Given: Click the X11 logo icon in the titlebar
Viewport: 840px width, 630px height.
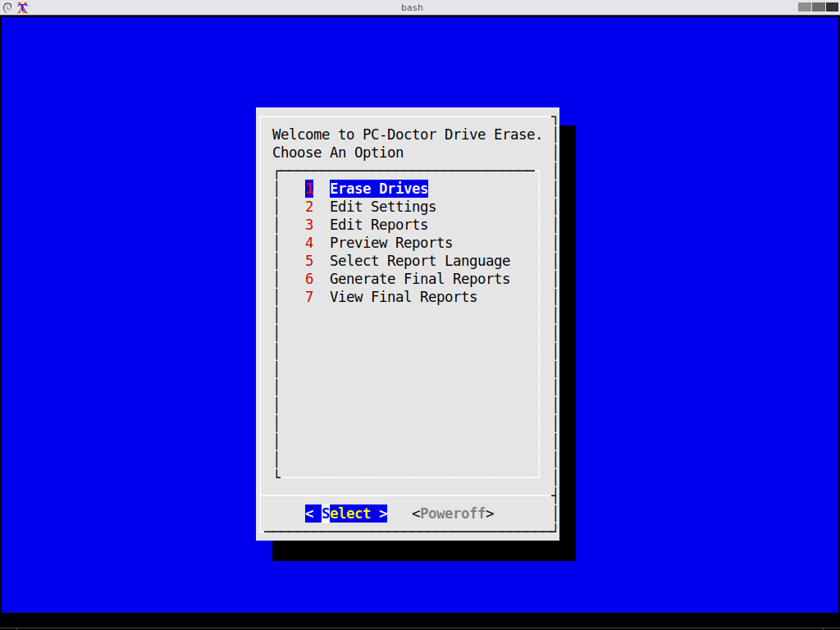Looking at the screenshot, I should coord(22,8).
